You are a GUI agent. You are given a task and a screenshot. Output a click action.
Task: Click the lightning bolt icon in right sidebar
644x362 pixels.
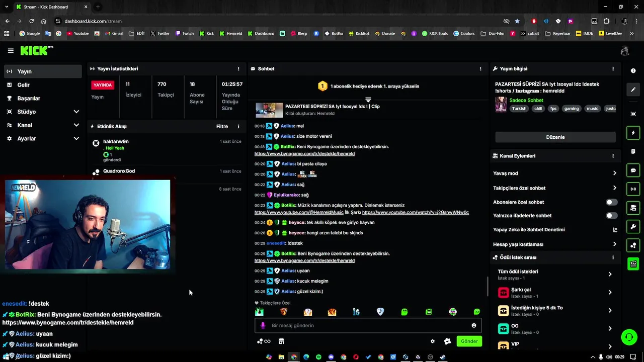tap(633, 133)
